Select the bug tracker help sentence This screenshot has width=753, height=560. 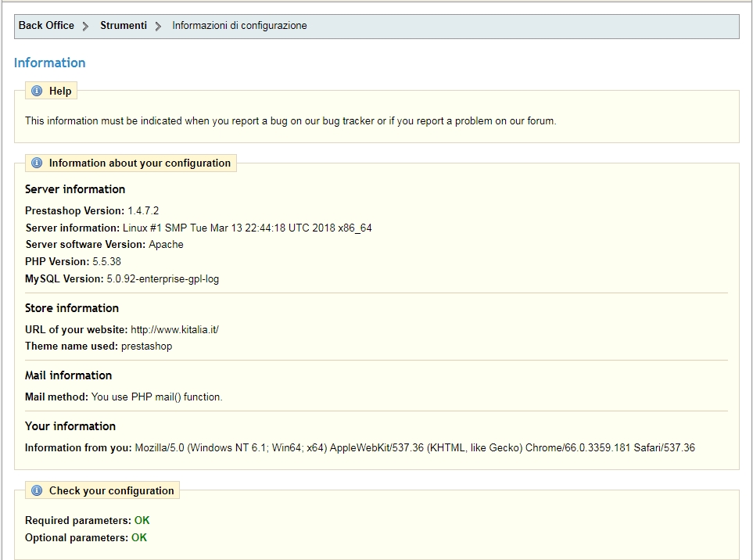point(291,121)
